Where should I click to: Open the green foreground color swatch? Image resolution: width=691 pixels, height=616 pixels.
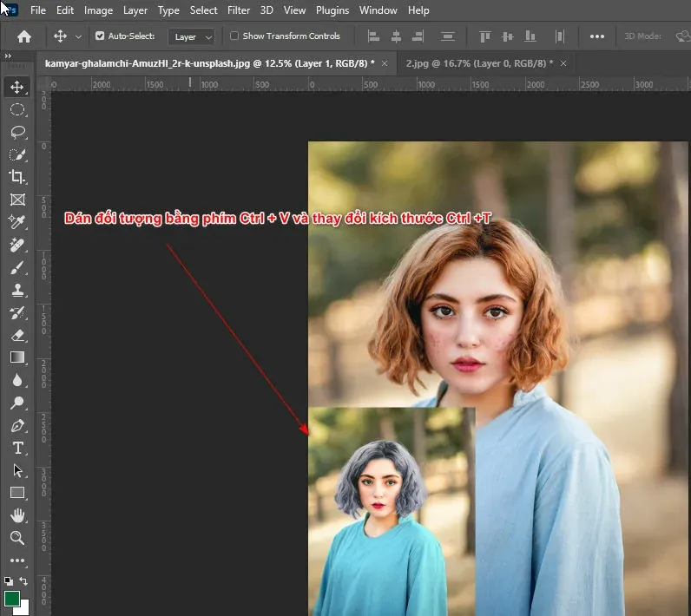pyautogui.click(x=12, y=598)
